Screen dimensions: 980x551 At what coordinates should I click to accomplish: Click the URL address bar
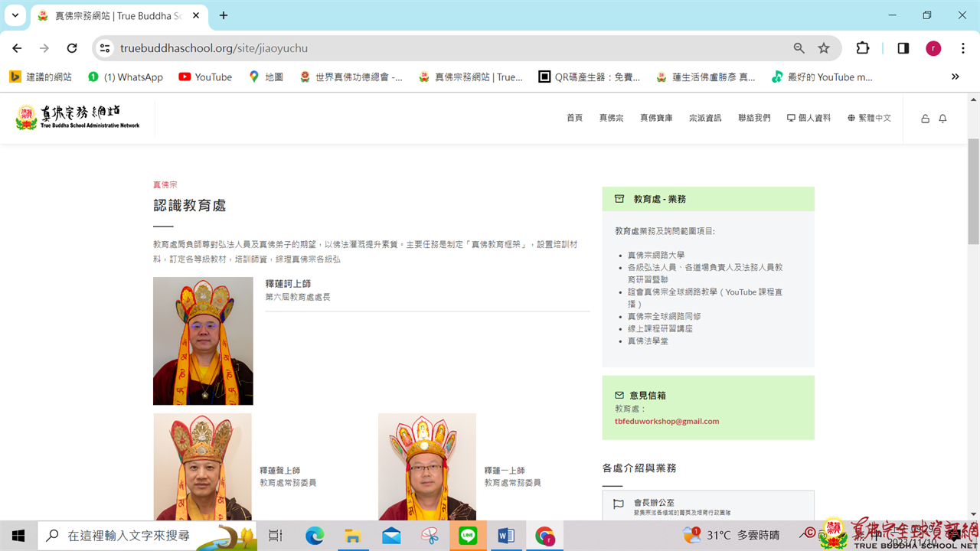452,48
